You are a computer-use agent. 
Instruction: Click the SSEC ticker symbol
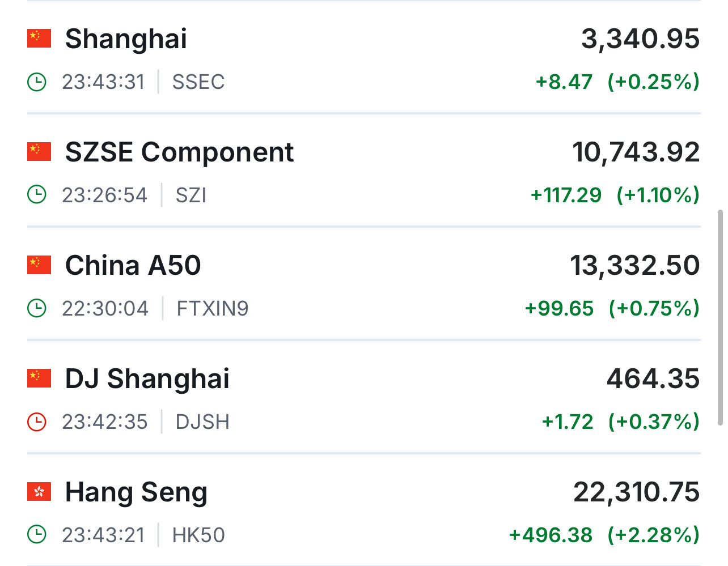[198, 82]
